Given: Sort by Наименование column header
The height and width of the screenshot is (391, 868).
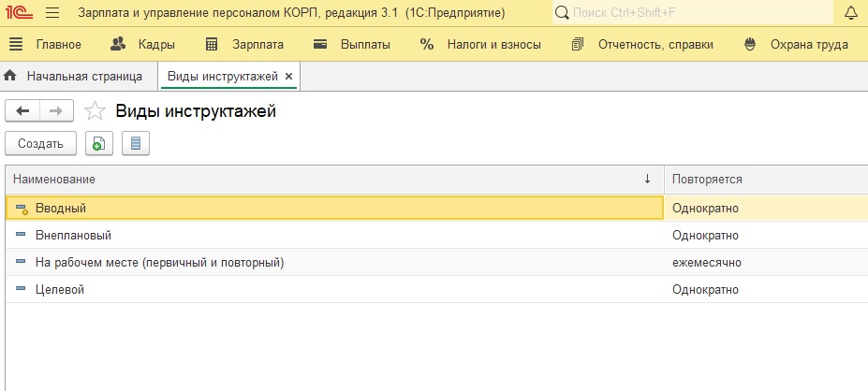Looking at the screenshot, I should (x=334, y=180).
